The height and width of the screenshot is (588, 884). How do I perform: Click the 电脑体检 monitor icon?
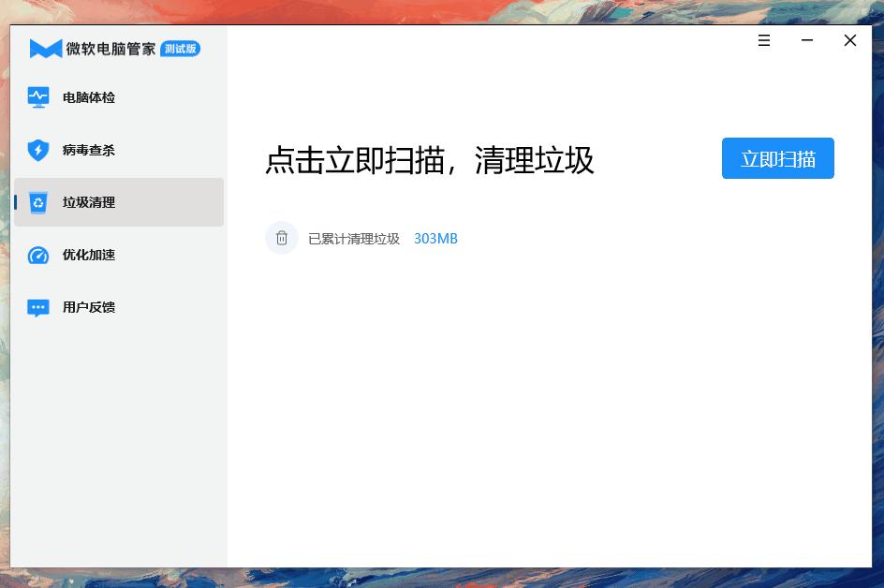click(x=38, y=97)
